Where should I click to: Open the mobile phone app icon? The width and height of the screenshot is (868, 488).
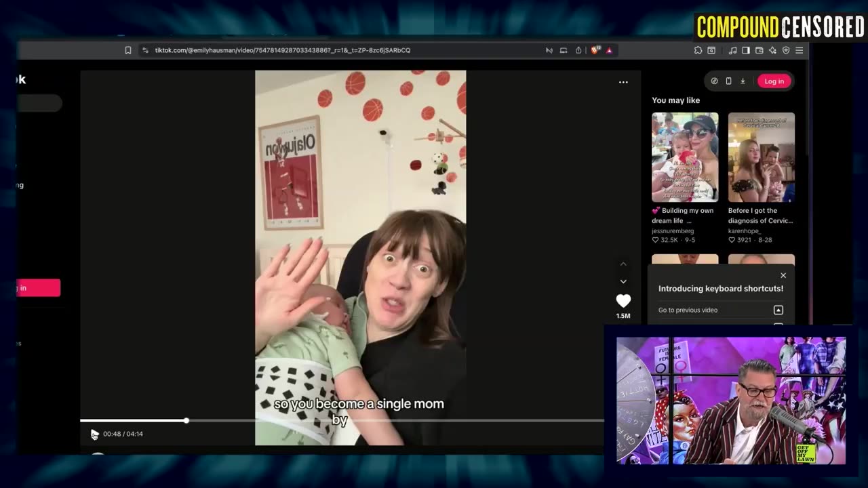click(x=728, y=81)
